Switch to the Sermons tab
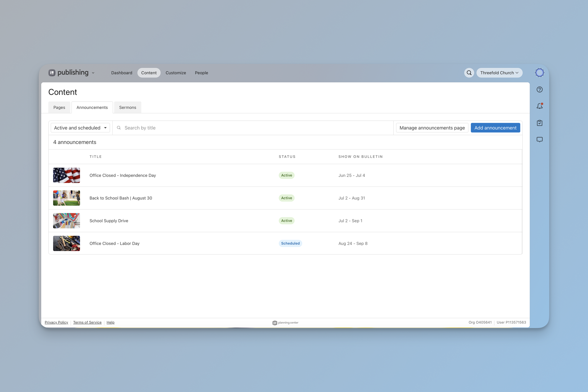588x392 pixels. pyautogui.click(x=128, y=107)
